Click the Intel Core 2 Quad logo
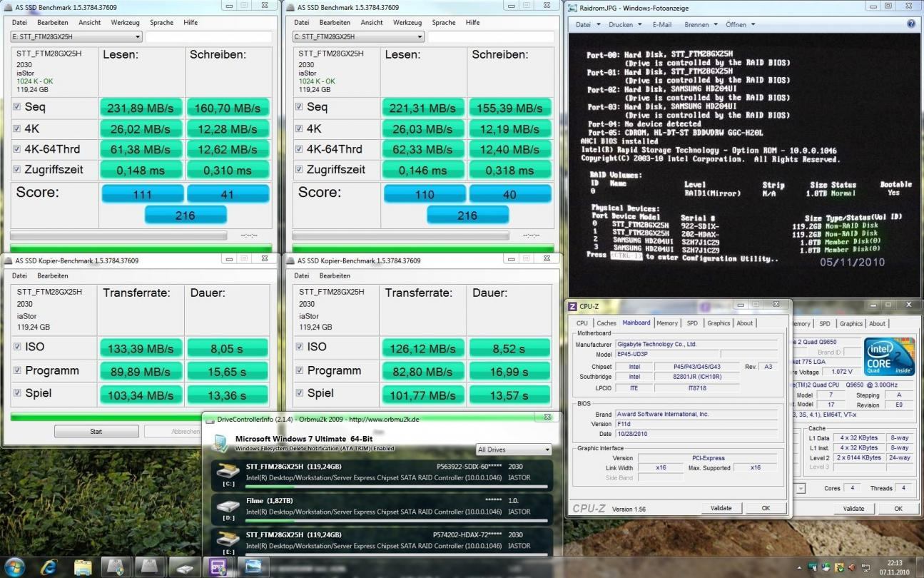 pyautogui.click(x=888, y=356)
